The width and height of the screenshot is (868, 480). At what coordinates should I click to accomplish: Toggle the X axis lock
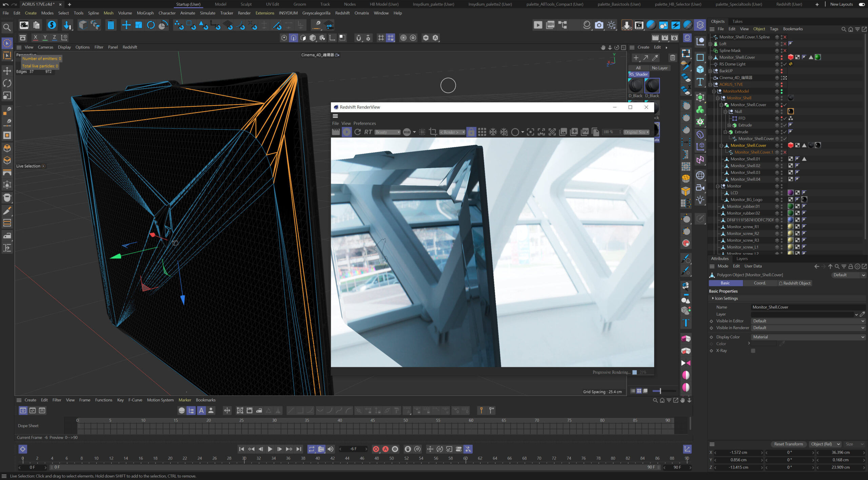35,38
